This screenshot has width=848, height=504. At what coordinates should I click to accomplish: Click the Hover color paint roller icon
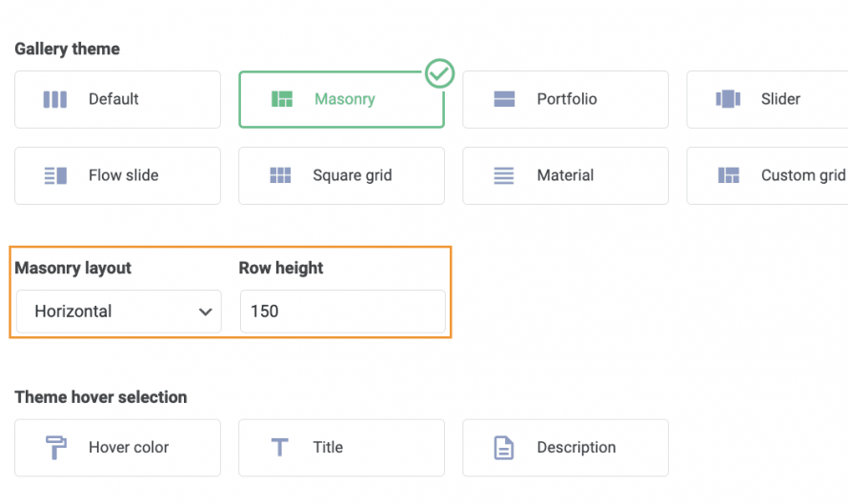pos(56,448)
